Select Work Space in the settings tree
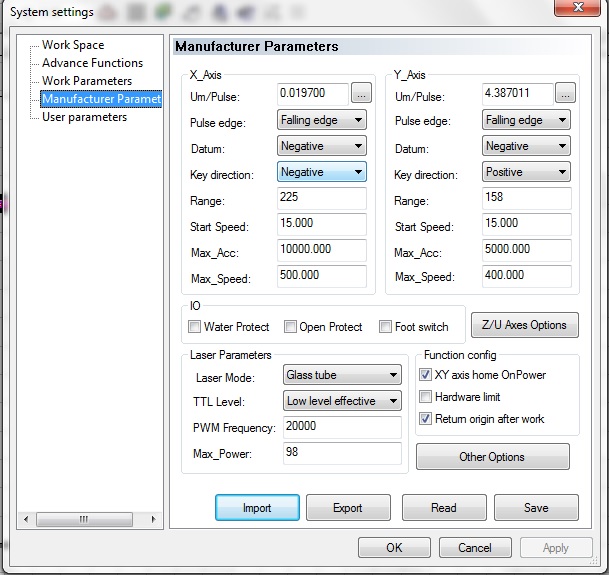This screenshot has height=575, width=609. [73, 45]
